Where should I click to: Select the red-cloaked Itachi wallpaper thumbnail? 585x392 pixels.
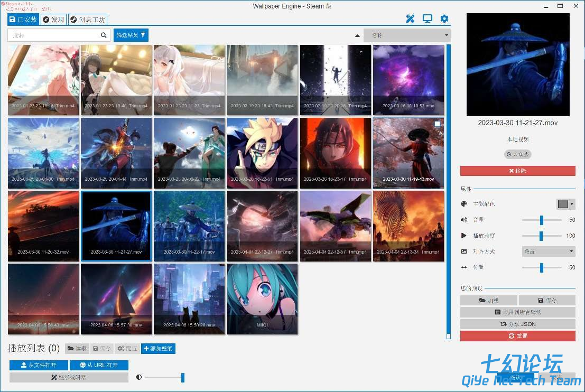(336, 153)
